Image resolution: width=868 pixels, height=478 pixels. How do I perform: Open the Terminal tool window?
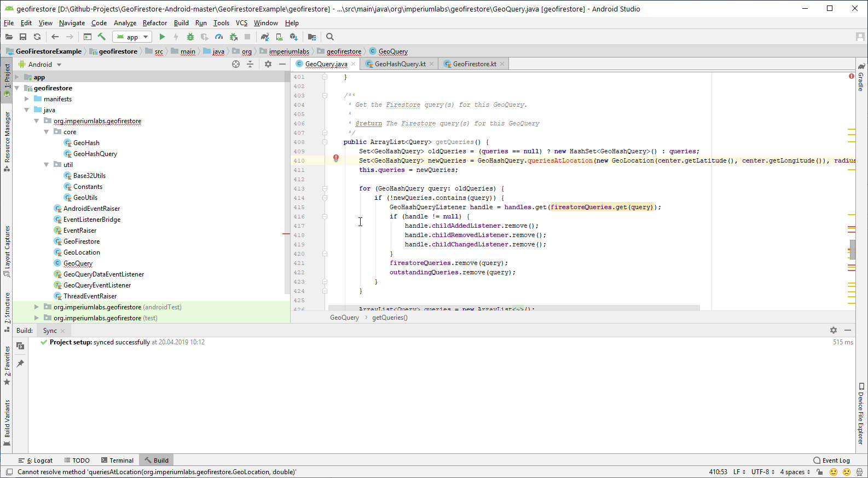(x=117, y=460)
